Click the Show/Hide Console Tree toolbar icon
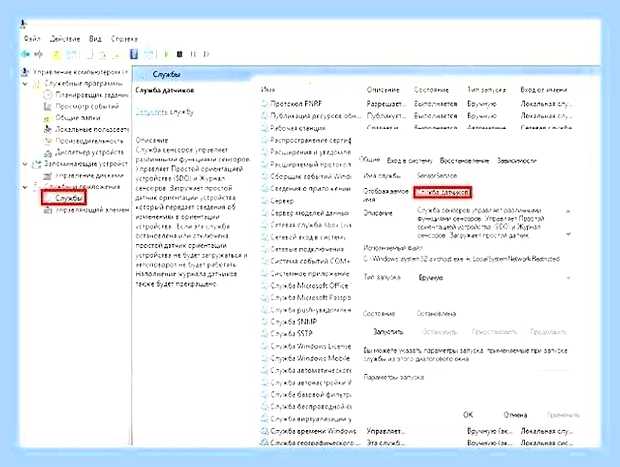This screenshot has height=467, width=620. click(x=72, y=55)
